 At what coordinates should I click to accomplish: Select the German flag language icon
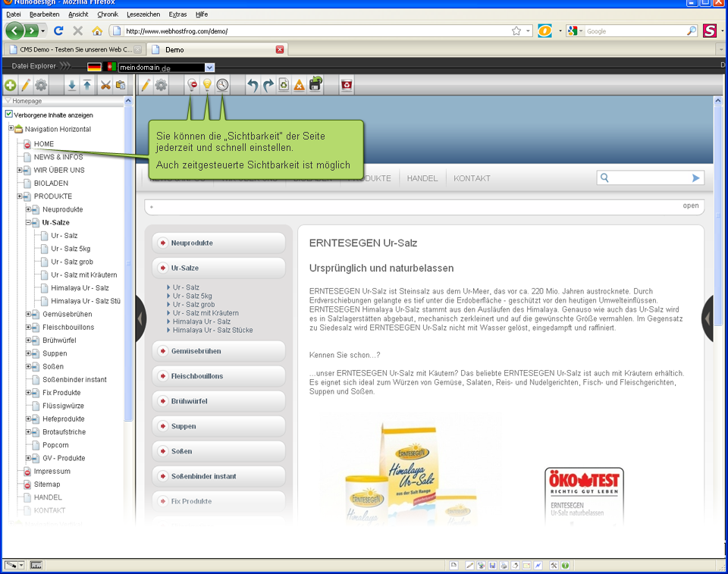tap(94, 67)
